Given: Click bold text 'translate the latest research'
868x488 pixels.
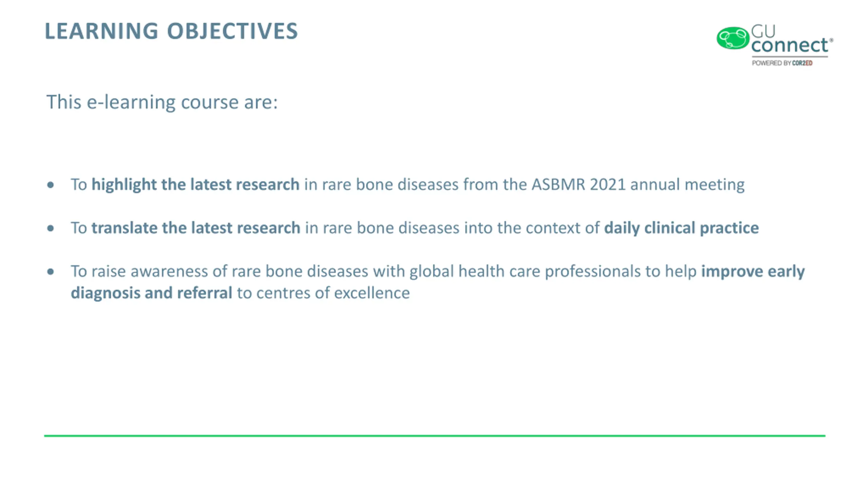Looking at the screenshot, I should pos(196,228).
